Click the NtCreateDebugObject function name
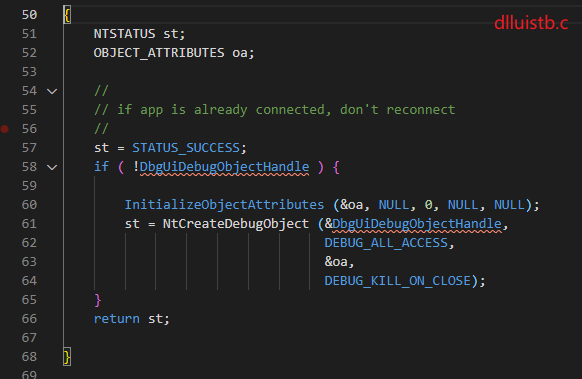The image size is (582, 379). coord(235,224)
